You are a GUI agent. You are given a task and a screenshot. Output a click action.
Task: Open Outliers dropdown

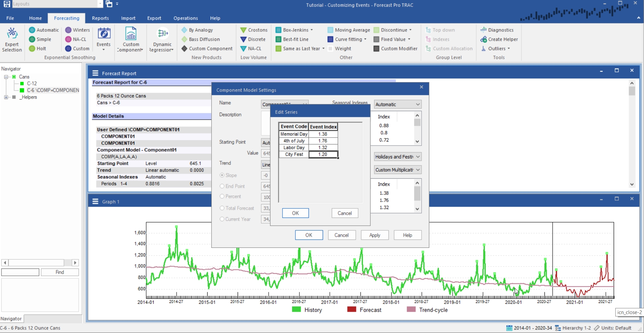pyautogui.click(x=509, y=49)
